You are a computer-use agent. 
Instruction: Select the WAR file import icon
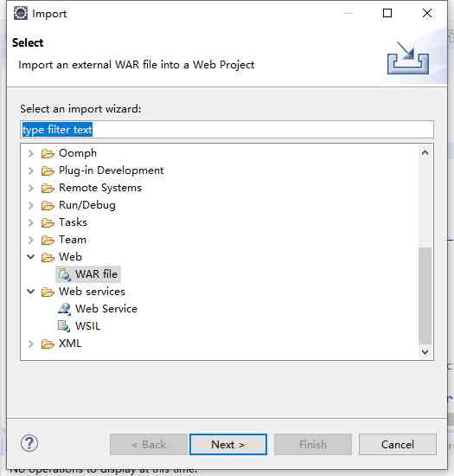[64, 274]
